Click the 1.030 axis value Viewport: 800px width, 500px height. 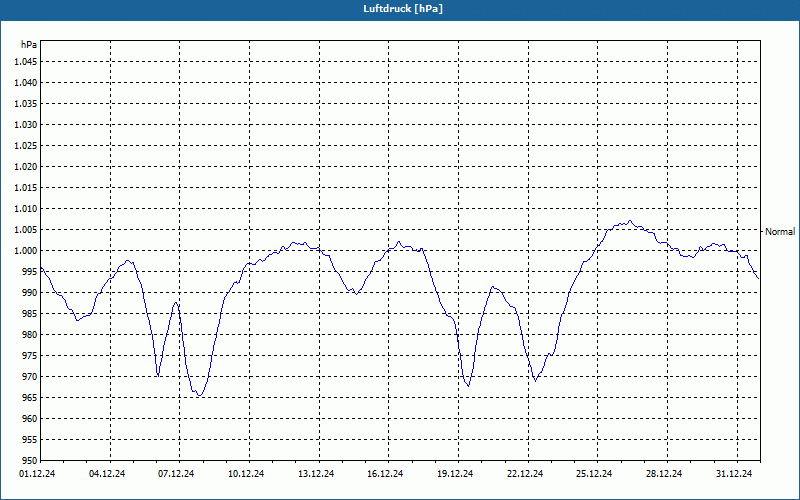[x=26, y=124]
